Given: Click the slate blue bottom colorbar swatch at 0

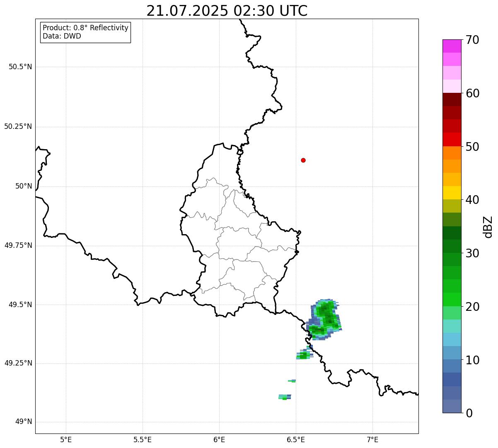Looking at the screenshot, I should pyautogui.click(x=452, y=406).
